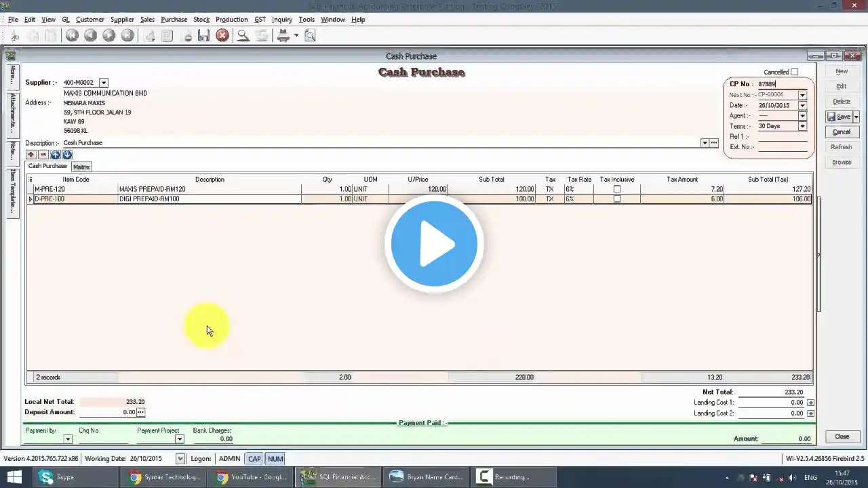The image size is (868, 488).
Task: Switch to the Matrix tab
Action: coord(81,167)
